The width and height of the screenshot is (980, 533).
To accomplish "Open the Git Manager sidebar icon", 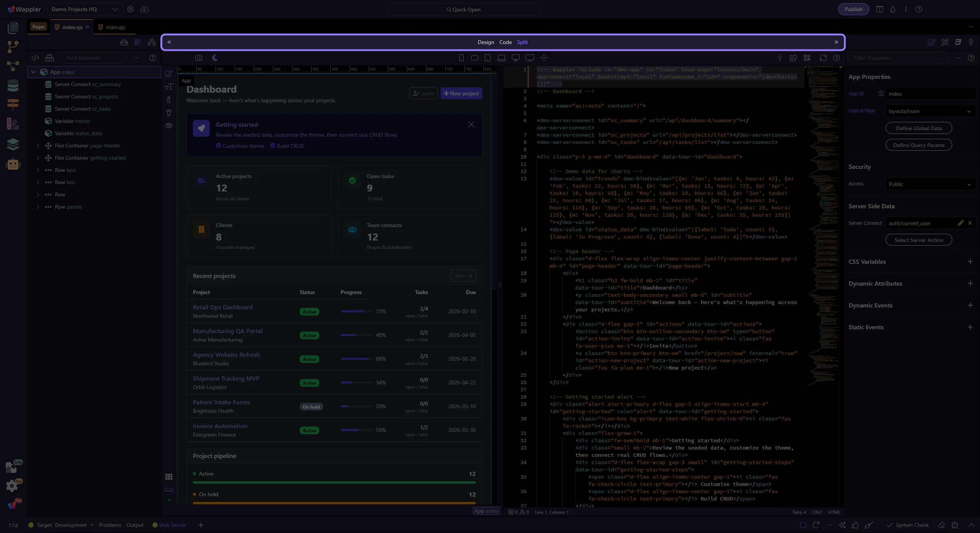I will (13, 47).
